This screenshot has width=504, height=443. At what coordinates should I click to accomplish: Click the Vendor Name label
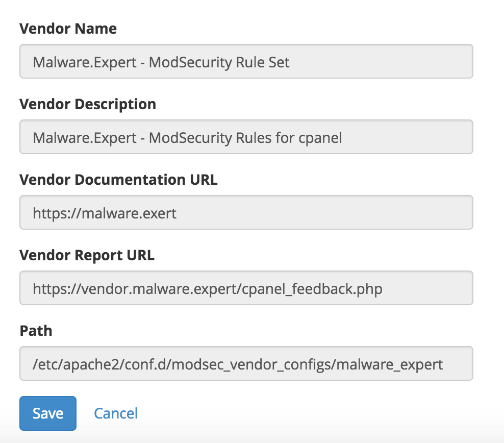pyautogui.click(x=68, y=29)
